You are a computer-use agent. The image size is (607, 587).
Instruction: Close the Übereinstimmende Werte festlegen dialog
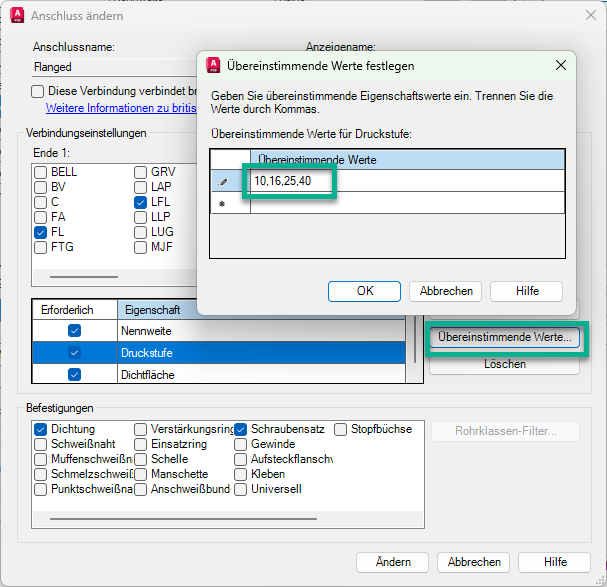coord(560,66)
